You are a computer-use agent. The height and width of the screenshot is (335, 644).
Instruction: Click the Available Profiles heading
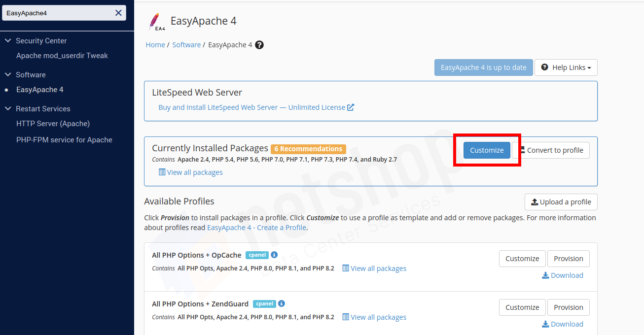(179, 201)
